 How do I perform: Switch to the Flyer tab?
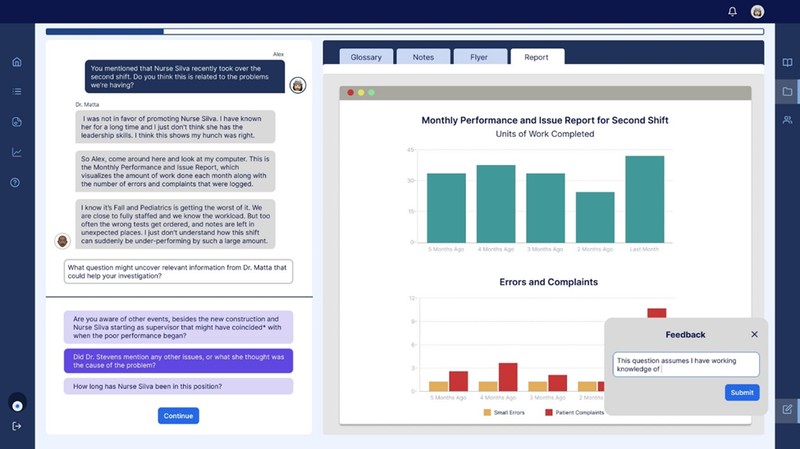[479, 57]
